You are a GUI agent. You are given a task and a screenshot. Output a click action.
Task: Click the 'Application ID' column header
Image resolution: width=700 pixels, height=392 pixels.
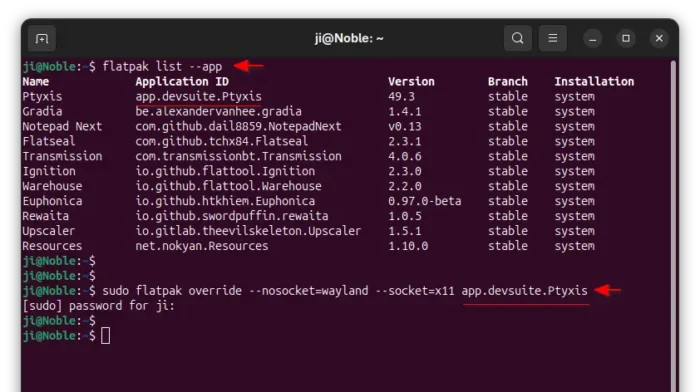pos(182,82)
